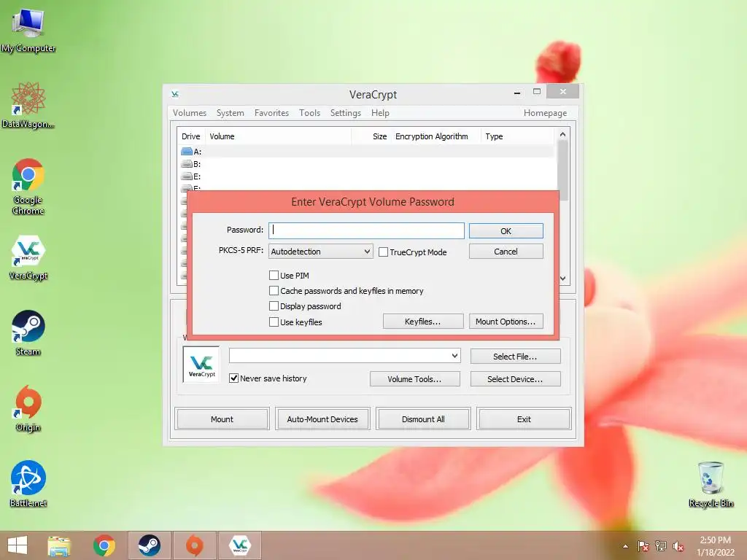This screenshot has width=747, height=560.
Task: Sort by Volume column header
Action: click(278, 136)
